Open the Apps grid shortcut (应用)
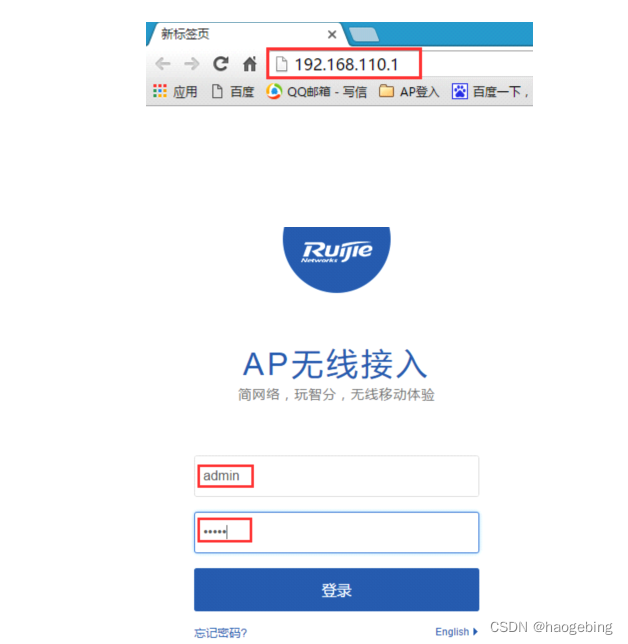Viewport: 628px width, 644px height. (x=175, y=91)
